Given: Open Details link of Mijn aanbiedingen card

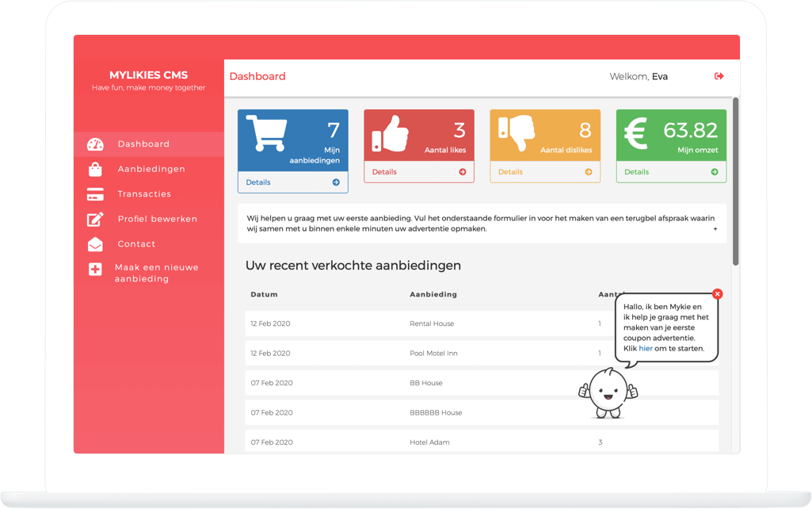Looking at the screenshot, I should point(258,182).
